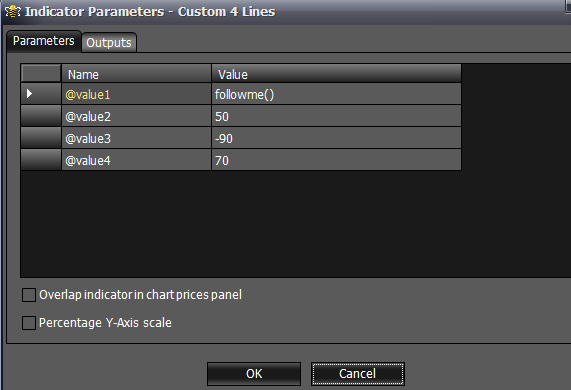Toggle Percentage Y-Axis scale checkbox
This screenshot has height=390, width=571.
tap(29, 323)
